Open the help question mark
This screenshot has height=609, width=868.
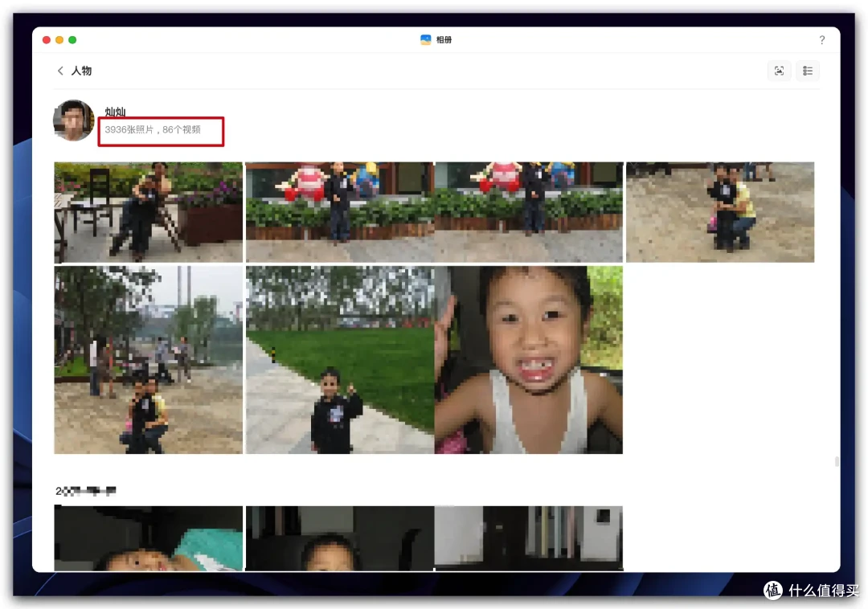click(822, 40)
